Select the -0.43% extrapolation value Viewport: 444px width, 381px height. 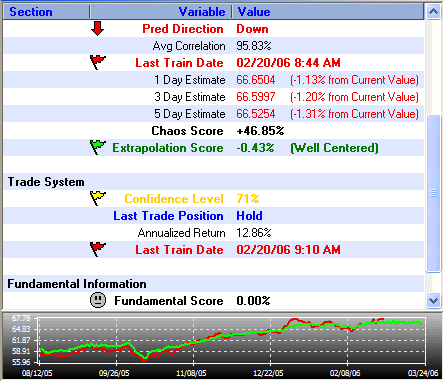[255, 148]
